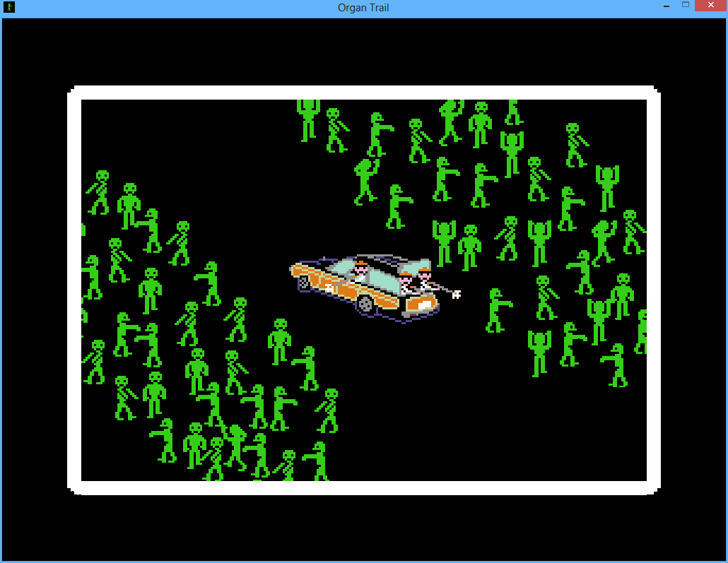Click the orange station wagon's front headlight
The width and height of the screenshot is (728, 563).
click(425, 305)
